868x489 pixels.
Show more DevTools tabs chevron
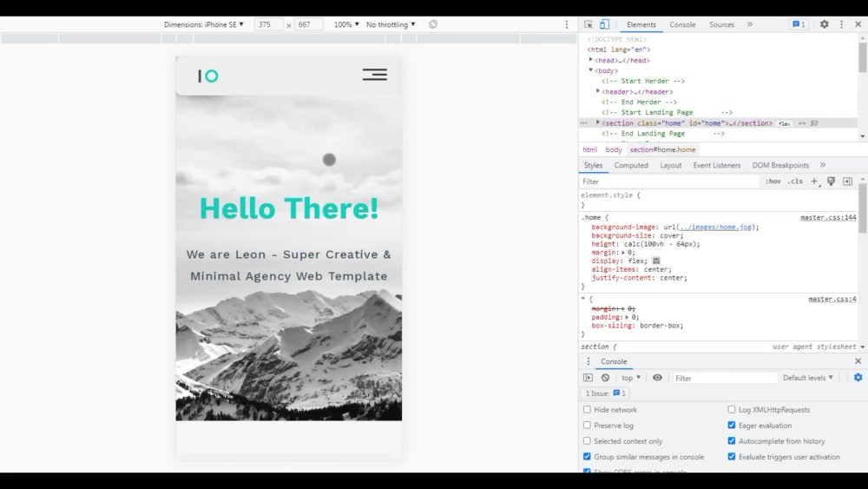click(750, 24)
